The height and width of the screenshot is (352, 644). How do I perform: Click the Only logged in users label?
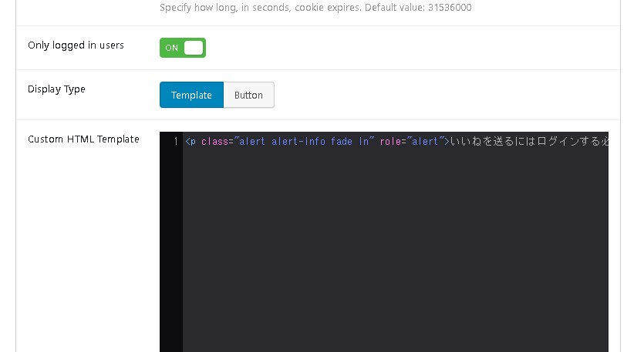click(76, 45)
